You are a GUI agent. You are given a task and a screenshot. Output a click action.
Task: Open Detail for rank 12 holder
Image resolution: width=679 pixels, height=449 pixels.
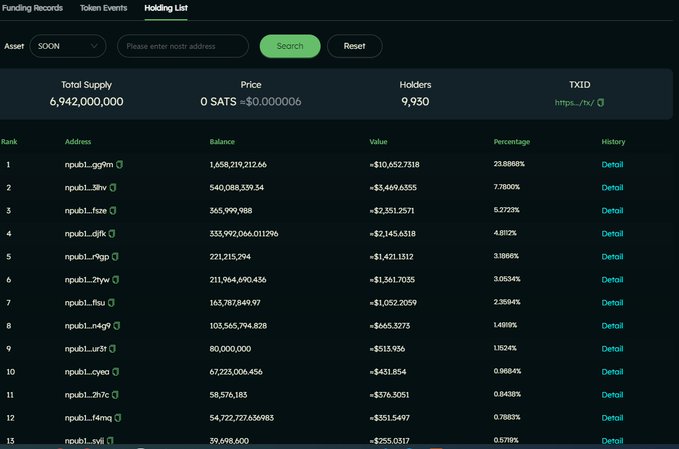click(x=612, y=418)
